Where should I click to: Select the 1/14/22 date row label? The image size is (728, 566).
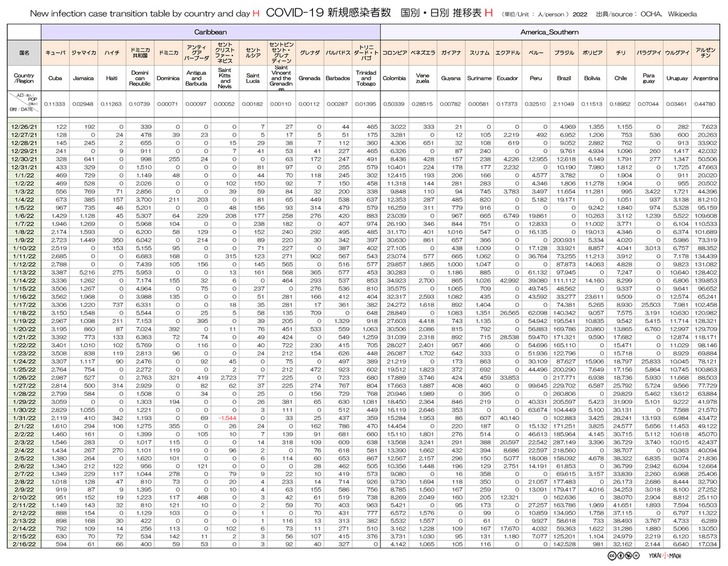[x=25, y=281]
